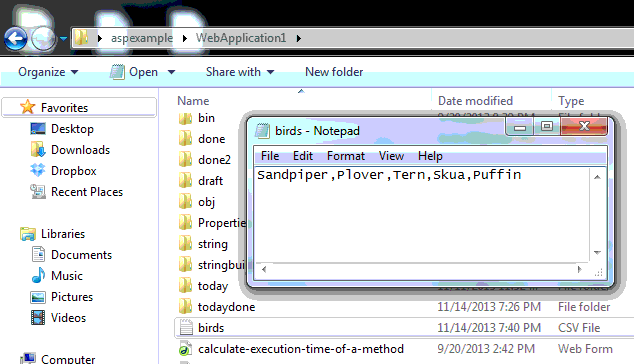The height and width of the screenshot is (364, 634).
Task: Select the calculate-execution-time-of-a-method web form icon
Action: tap(186, 349)
